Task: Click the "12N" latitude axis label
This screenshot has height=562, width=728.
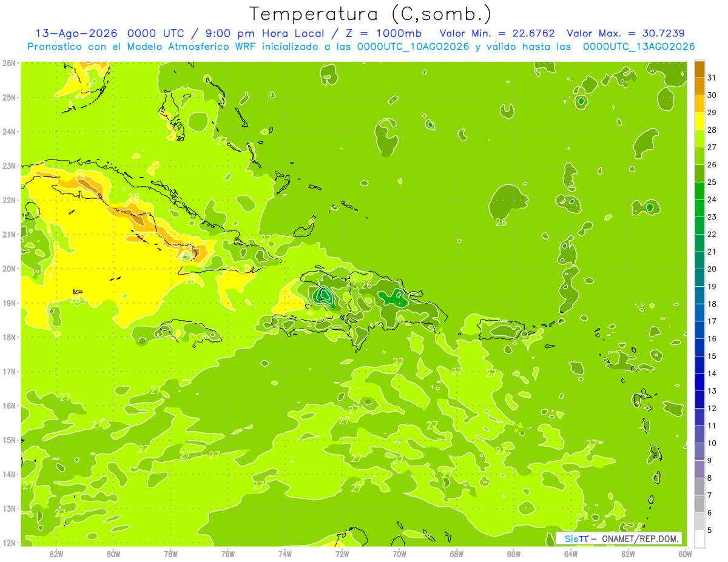Action: 9,543
